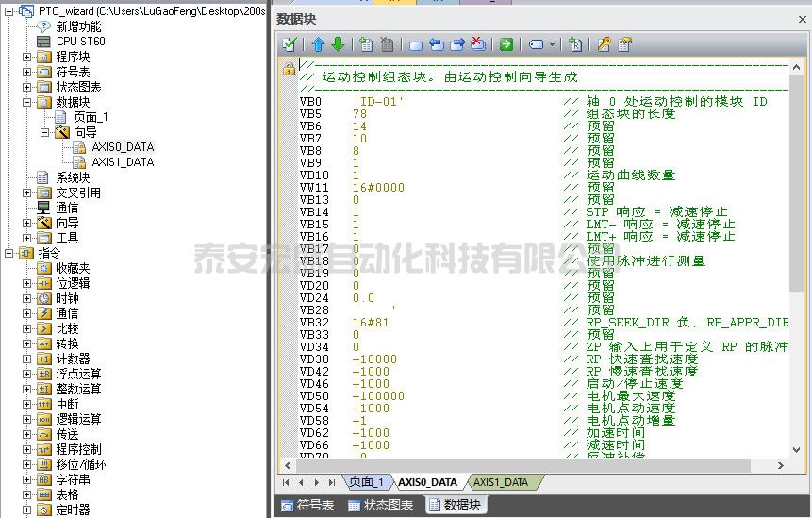812x518 pixels.
Task: Click the delete bookmark icon with red X
Action: coord(478,44)
